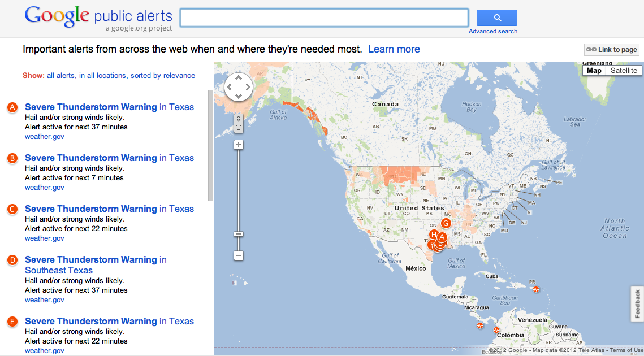
Task: Click inside the search input field
Action: pos(323,18)
